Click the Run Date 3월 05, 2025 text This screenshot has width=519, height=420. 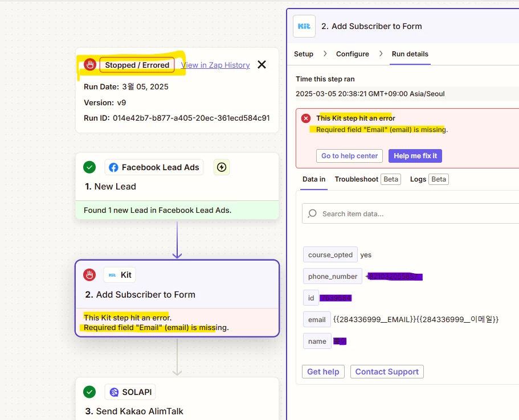[126, 87]
